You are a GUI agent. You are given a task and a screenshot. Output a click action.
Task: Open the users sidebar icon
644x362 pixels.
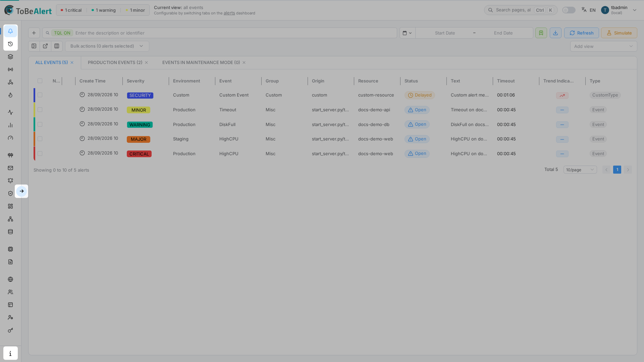(10, 292)
